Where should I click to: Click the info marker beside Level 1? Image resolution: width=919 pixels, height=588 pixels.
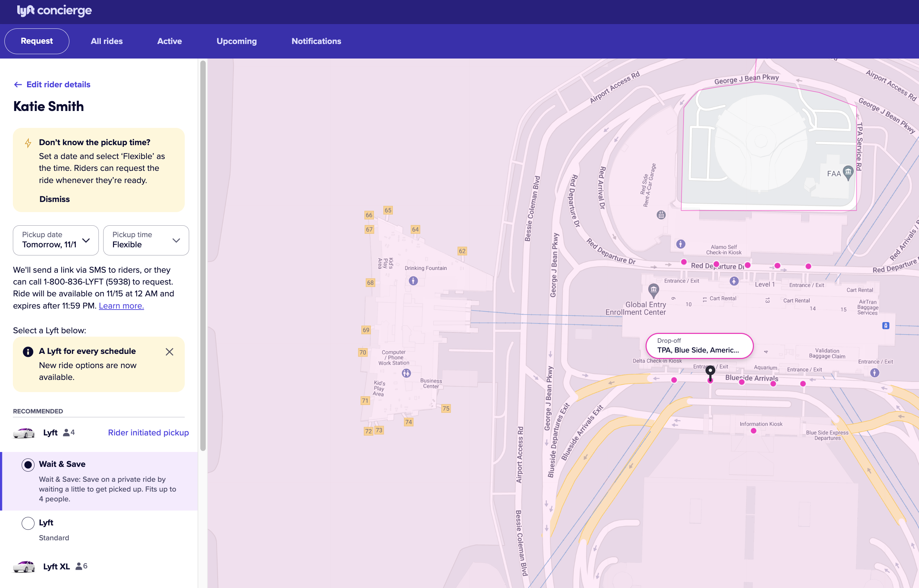coord(734,281)
